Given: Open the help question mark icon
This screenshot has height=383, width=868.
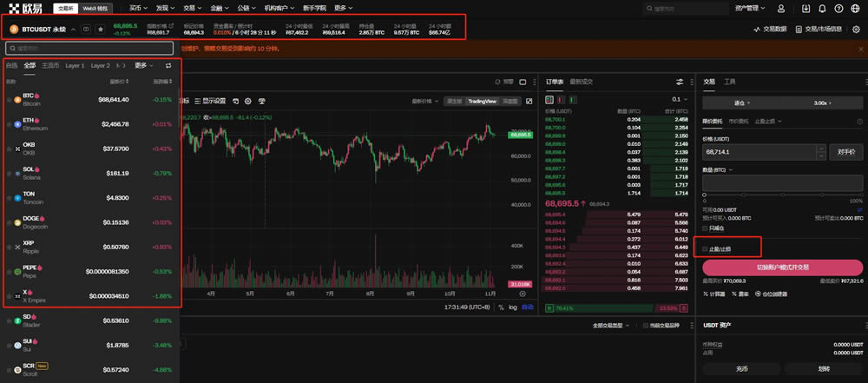Looking at the screenshot, I should (x=838, y=9).
